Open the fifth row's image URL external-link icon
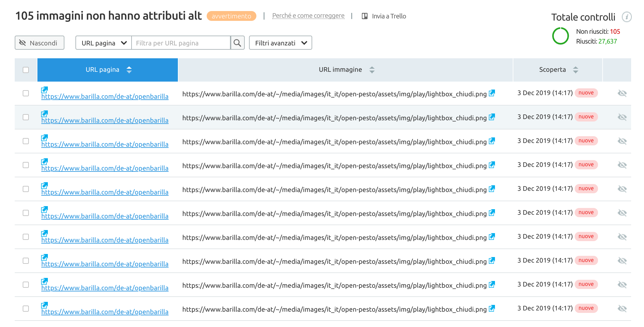 point(492,189)
